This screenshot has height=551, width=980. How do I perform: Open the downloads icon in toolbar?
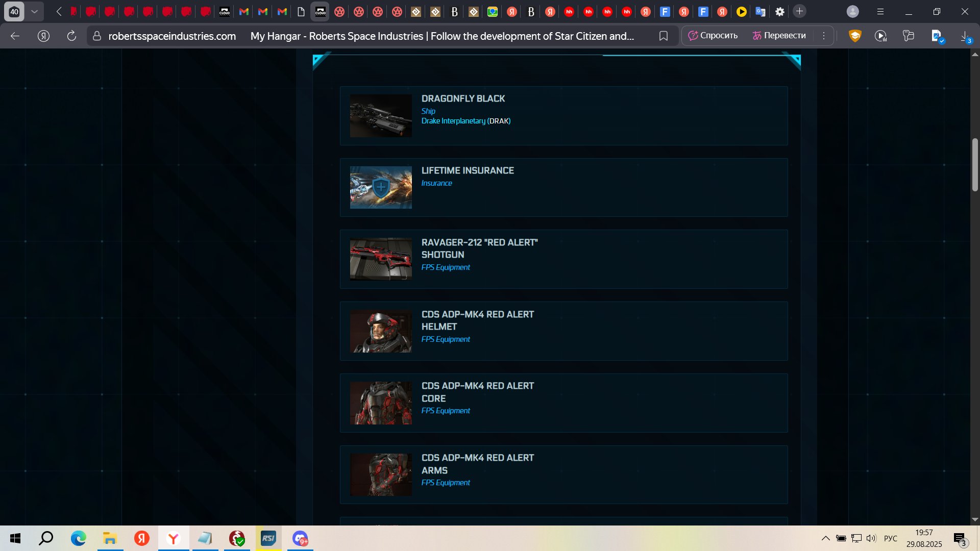pyautogui.click(x=965, y=36)
